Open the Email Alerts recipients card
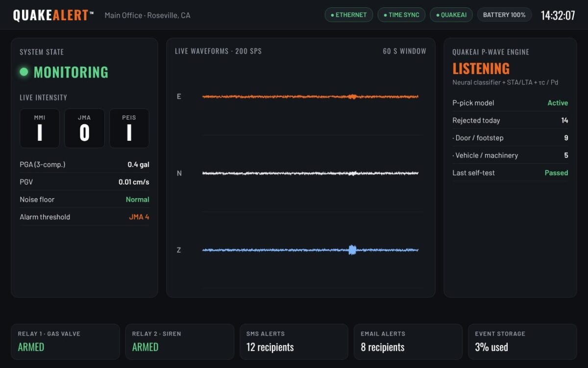The image size is (588, 368). [408, 342]
